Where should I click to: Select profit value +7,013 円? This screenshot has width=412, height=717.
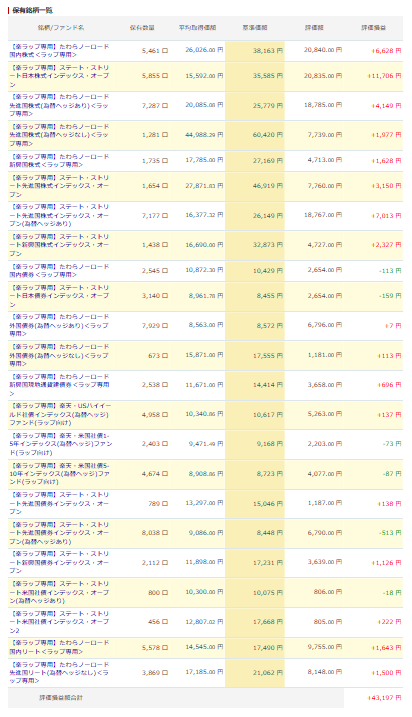(x=386, y=215)
